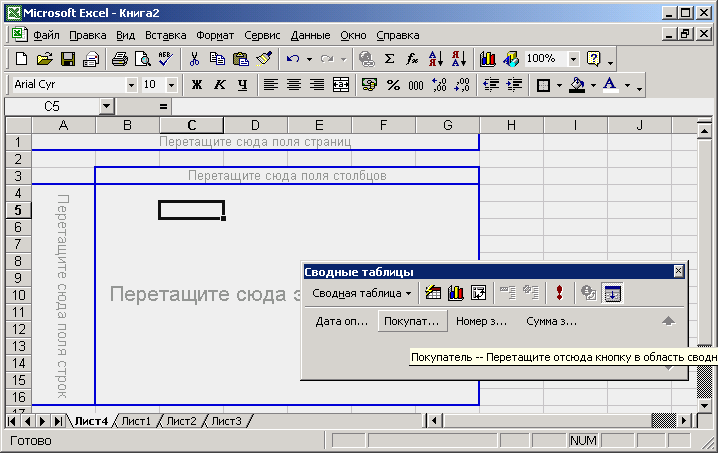Create a new workbook
Viewport: 718px width, 453px height.
(22, 59)
